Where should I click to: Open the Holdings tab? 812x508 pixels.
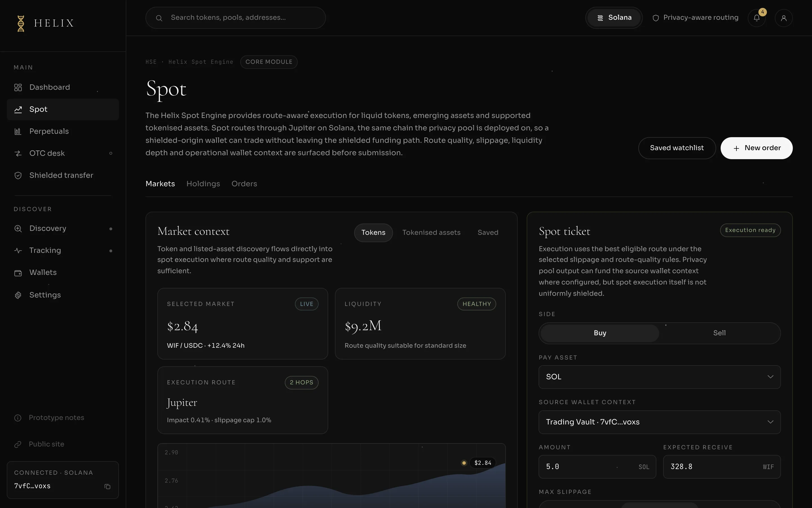(x=203, y=184)
